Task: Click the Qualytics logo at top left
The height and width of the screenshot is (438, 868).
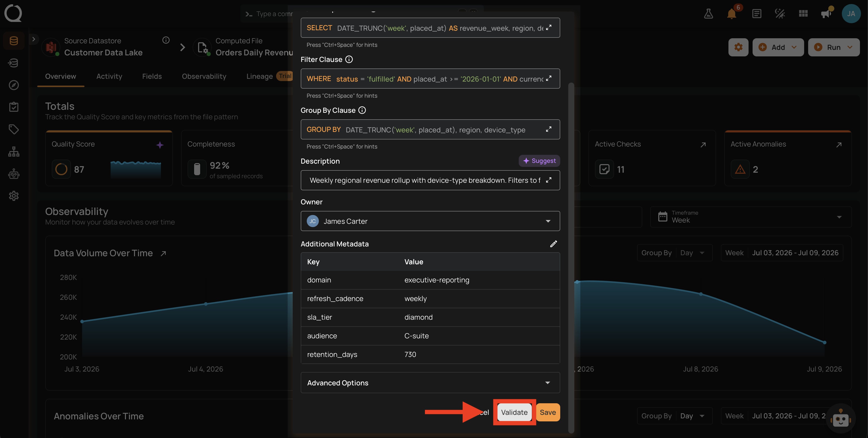Action: click(x=13, y=13)
